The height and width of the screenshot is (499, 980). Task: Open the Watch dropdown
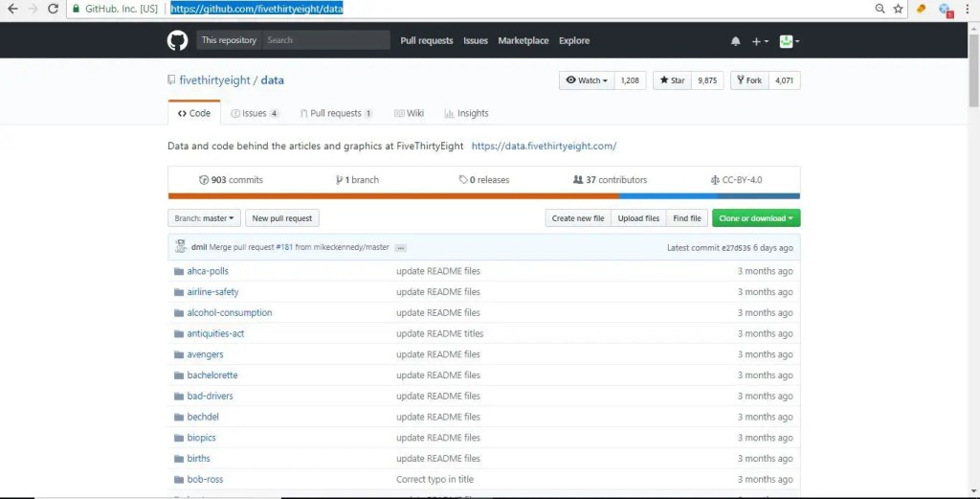point(587,80)
